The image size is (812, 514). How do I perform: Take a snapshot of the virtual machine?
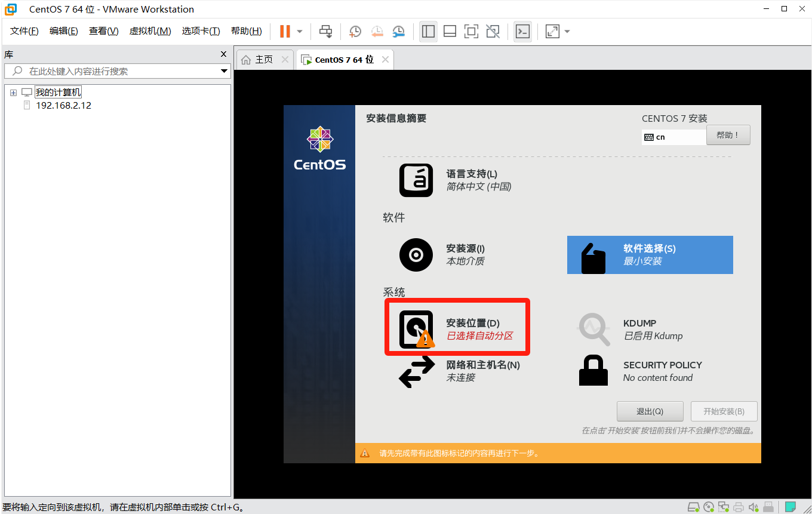355,31
